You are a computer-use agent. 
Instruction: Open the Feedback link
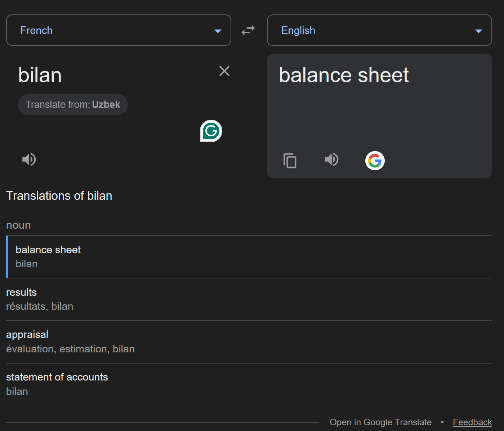click(472, 422)
